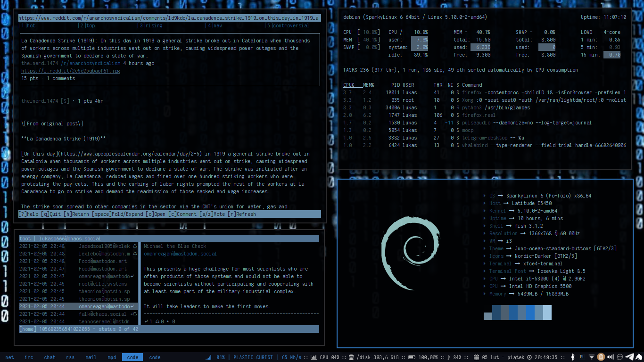Click boost icon on lexlebo@mastodon.m row

pyautogui.click(x=135, y=254)
